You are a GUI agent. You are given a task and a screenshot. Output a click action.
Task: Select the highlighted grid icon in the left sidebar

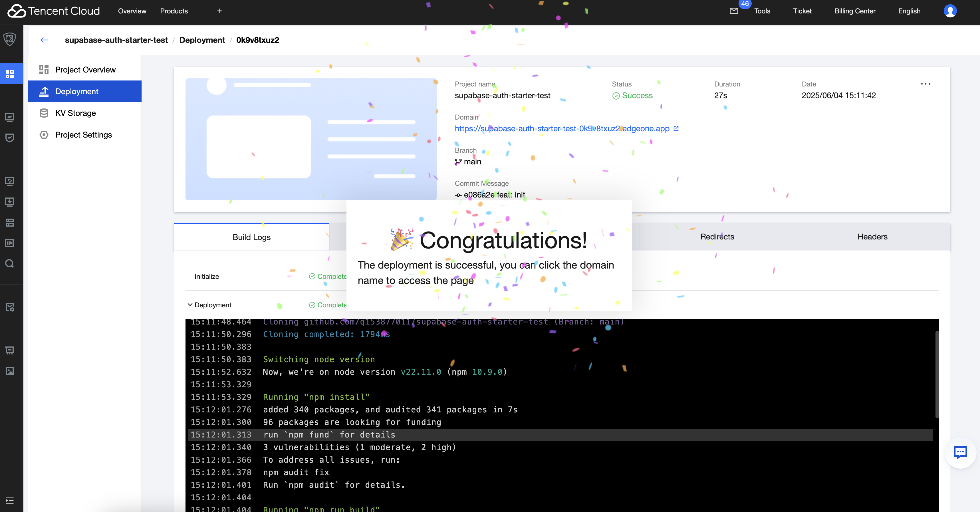point(10,74)
